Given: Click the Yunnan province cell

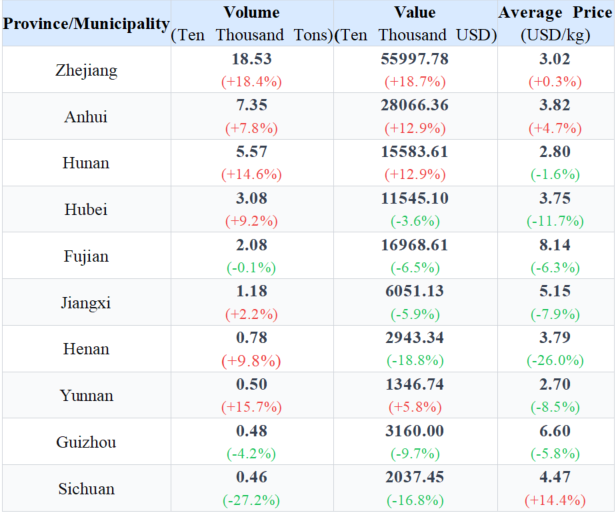Looking at the screenshot, I should (x=85, y=396).
